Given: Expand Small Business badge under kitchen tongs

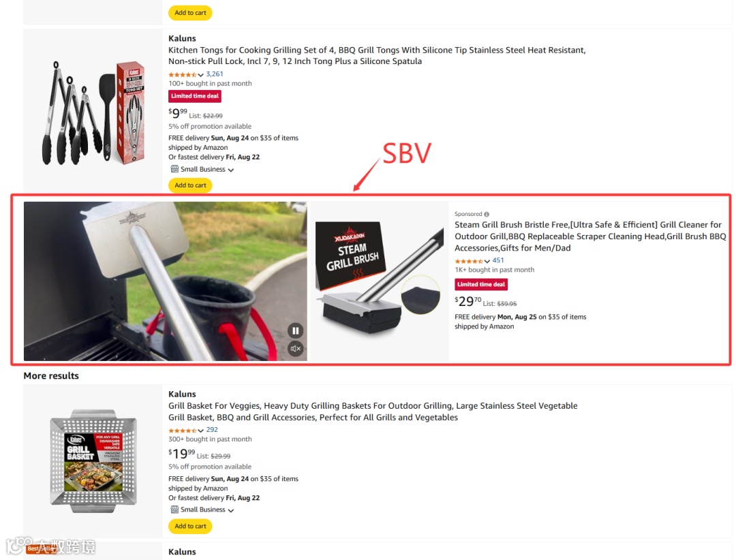Looking at the screenshot, I should pyautogui.click(x=230, y=170).
